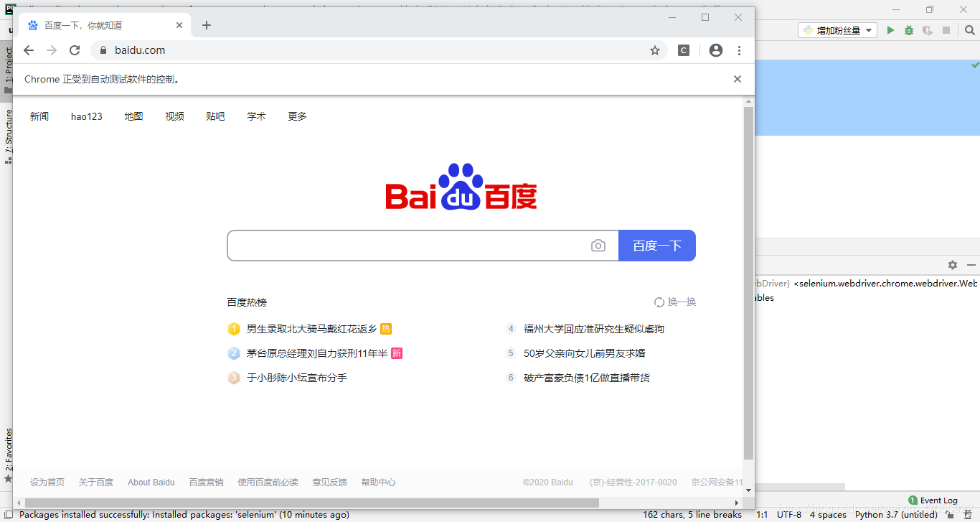Click 使用百度前必读 footer link
Image resolution: width=980 pixels, height=522 pixels.
point(268,483)
